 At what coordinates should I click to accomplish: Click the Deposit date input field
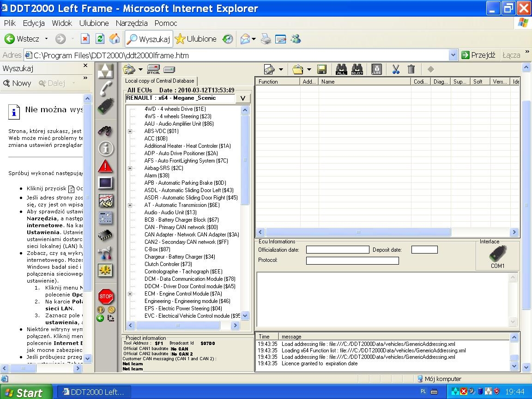point(424,250)
